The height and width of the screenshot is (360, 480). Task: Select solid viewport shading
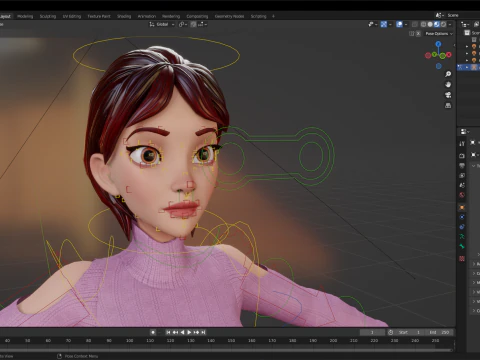pos(430,24)
